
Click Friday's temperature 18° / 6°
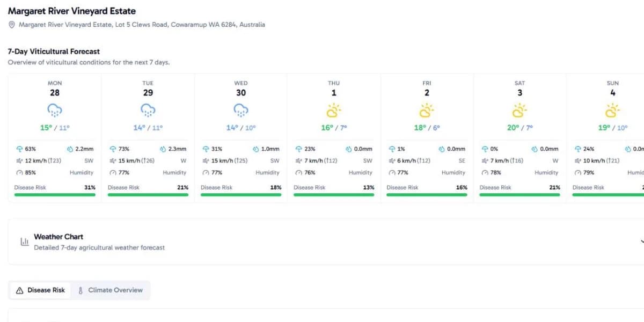tap(427, 128)
